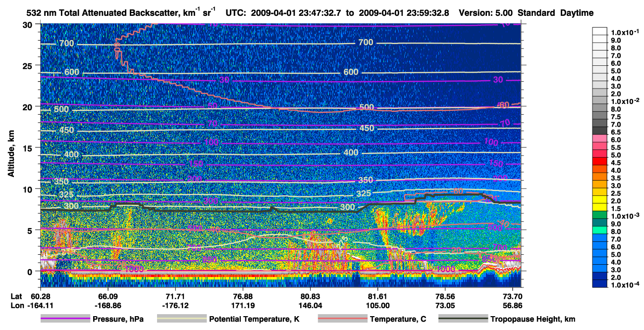
Task: Click the colorbar label '1.0x10-2'
Action: [624, 100]
